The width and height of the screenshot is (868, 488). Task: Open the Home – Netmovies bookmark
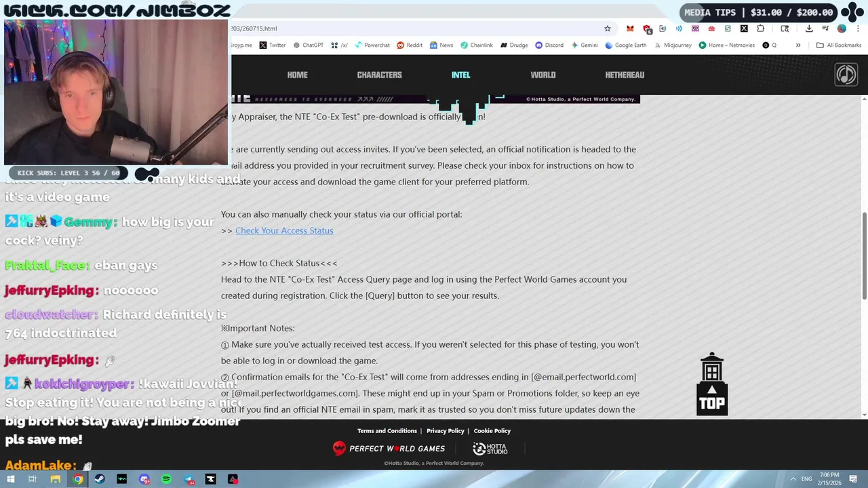coord(726,45)
